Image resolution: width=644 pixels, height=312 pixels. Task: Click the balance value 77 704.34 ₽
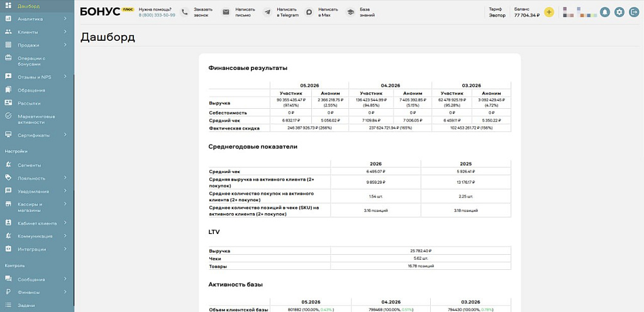click(527, 15)
